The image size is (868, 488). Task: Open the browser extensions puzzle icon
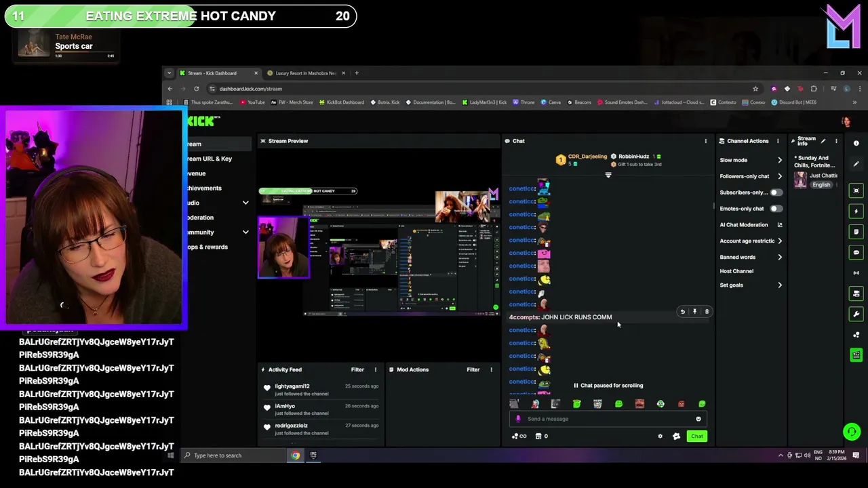click(814, 89)
